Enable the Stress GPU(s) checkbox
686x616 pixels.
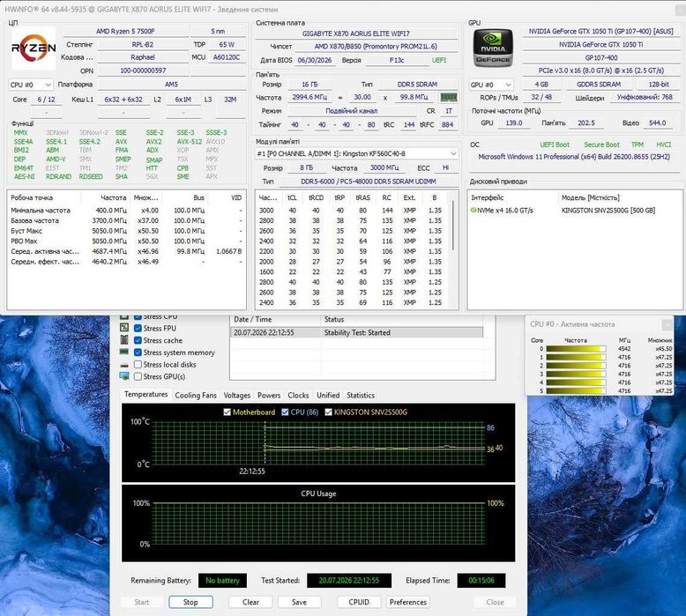click(x=138, y=376)
